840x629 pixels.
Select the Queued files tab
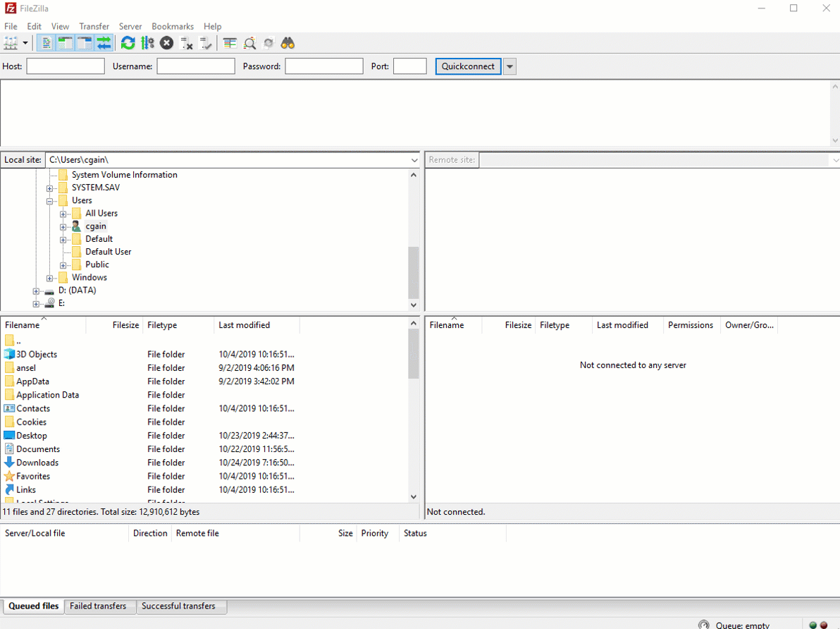click(34, 606)
